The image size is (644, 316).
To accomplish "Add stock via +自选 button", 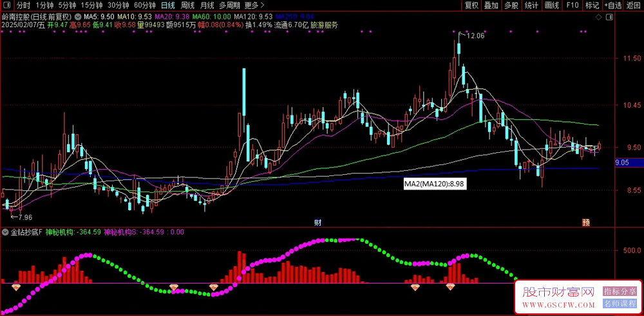I will (x=613, y=5).
